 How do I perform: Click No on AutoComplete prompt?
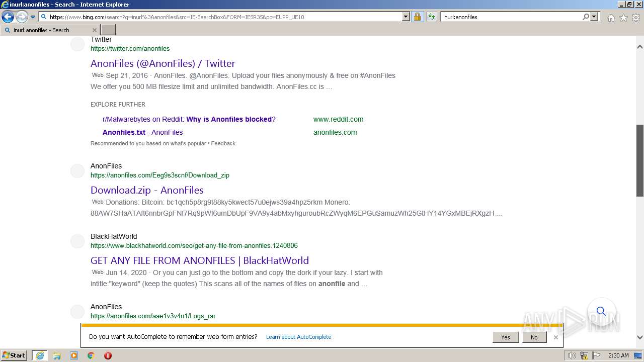point(534,337)
